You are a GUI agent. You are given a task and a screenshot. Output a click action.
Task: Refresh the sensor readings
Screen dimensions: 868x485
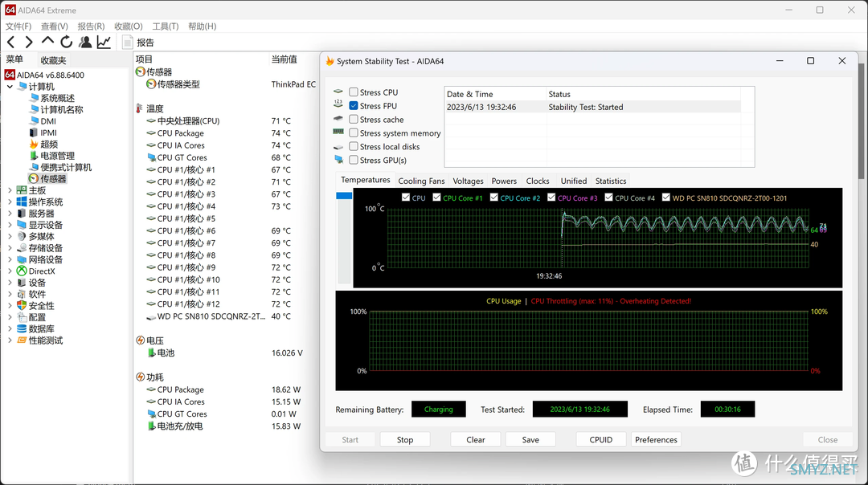pos(67,42)
